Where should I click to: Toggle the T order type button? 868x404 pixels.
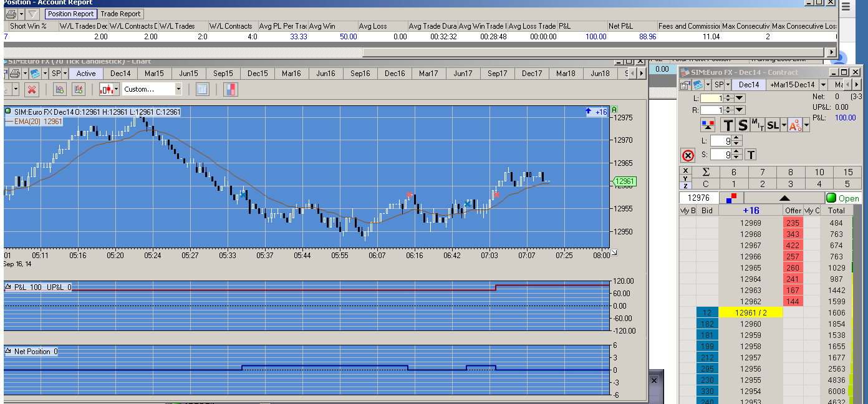click(728, 125)
